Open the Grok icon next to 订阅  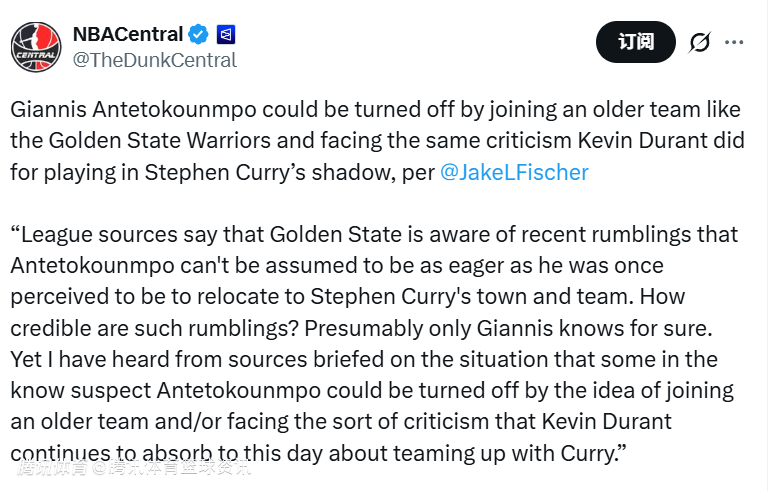pos(699,42)
